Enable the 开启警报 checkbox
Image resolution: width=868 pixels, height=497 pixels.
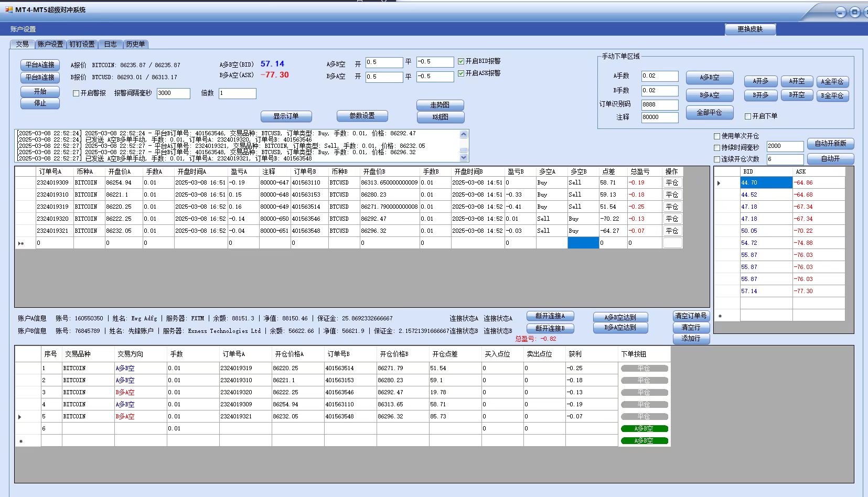pyautogui.click(x=76, y=93)
